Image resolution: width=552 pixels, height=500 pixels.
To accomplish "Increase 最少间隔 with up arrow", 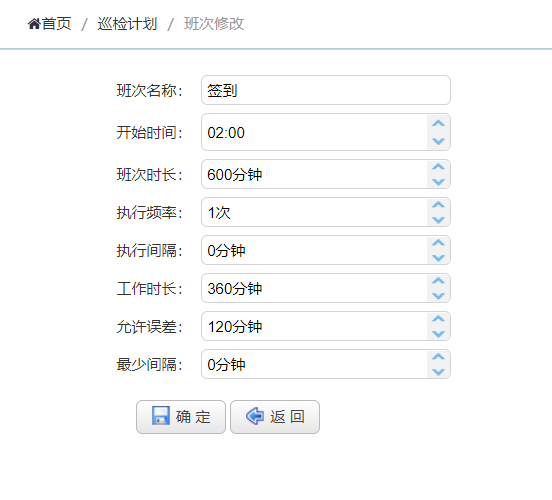I will 438,357.
